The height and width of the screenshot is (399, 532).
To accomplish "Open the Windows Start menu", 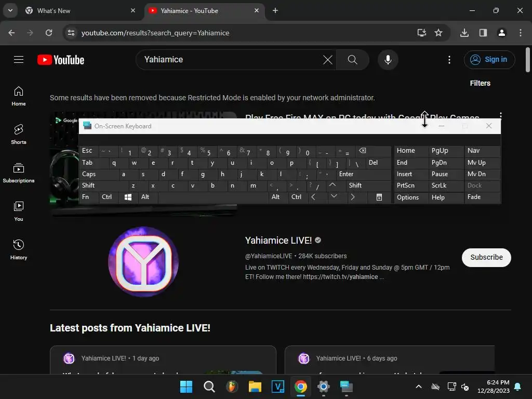I will [x=186, y=387].
